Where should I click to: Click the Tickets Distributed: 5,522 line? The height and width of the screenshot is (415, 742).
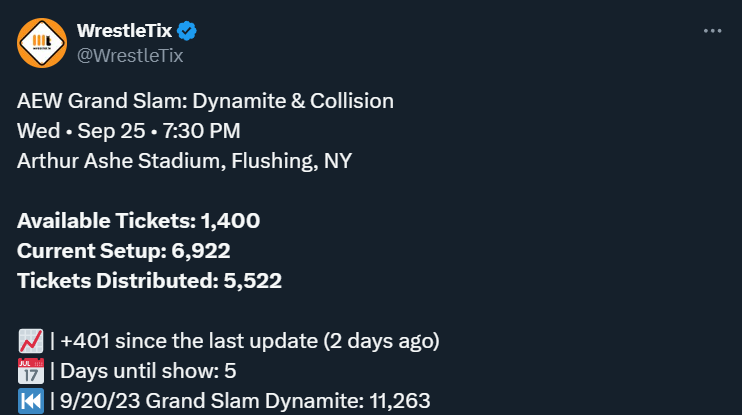point(149,281)
